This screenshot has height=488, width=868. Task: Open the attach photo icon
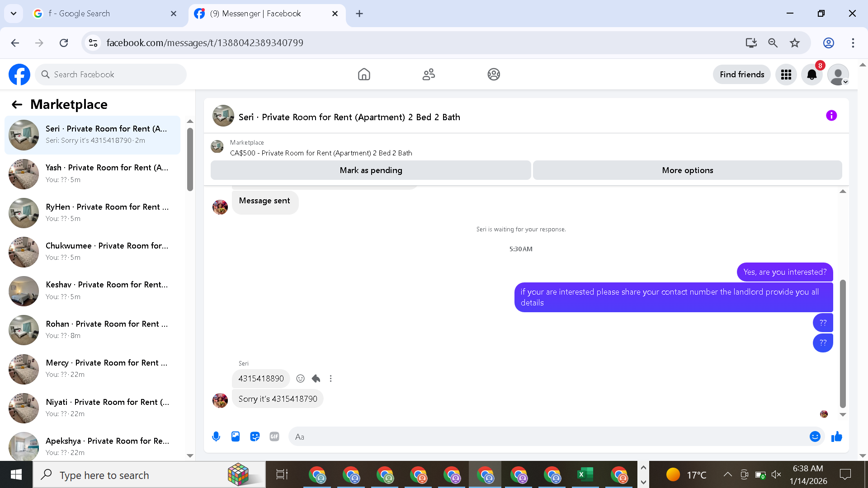tap(236, 436)
